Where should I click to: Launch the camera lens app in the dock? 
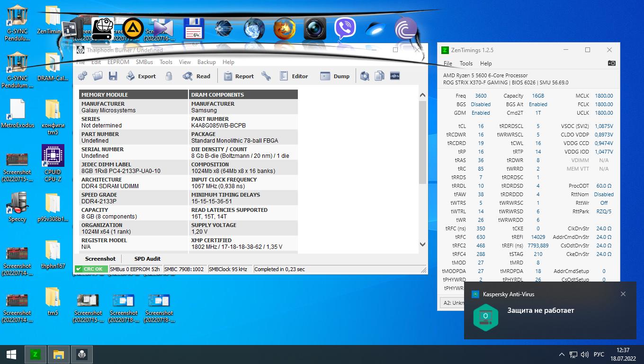pos(315,29)
